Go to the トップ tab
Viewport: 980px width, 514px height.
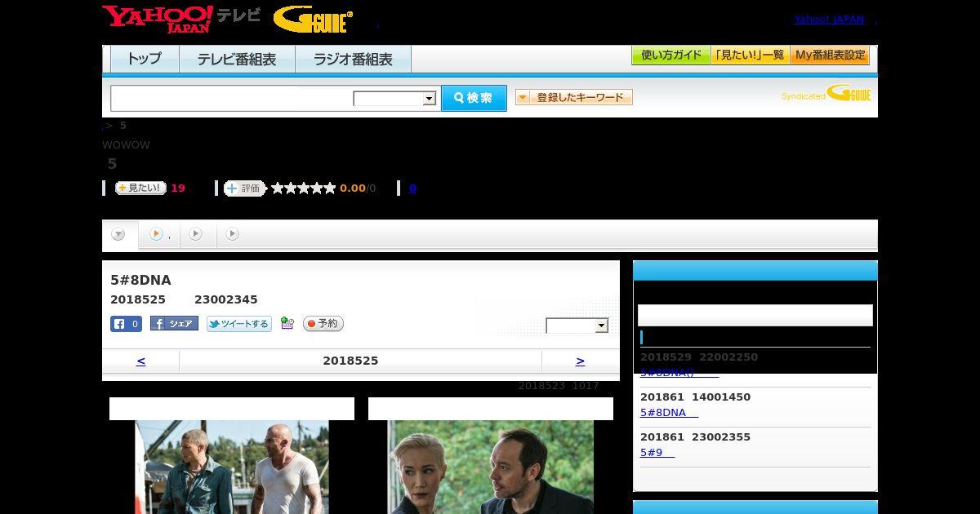click(145, 60)
